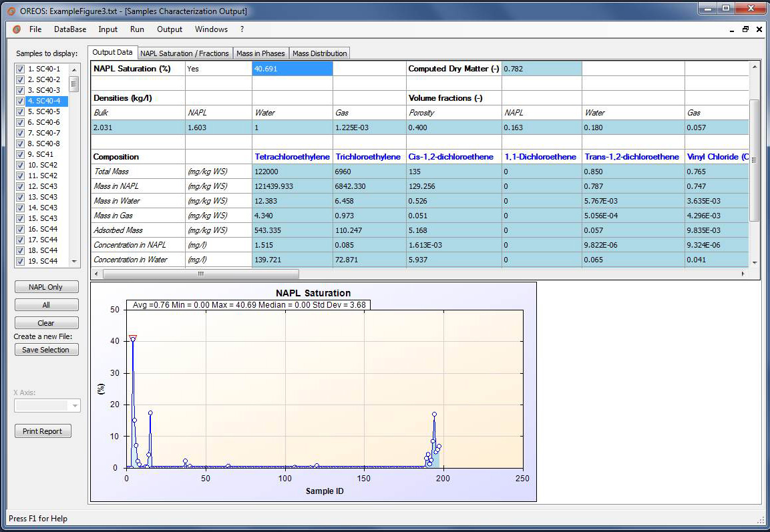This screenshot has height=532, width=770.
Task: Open the DataBase menu
Action: click(70, 29)
